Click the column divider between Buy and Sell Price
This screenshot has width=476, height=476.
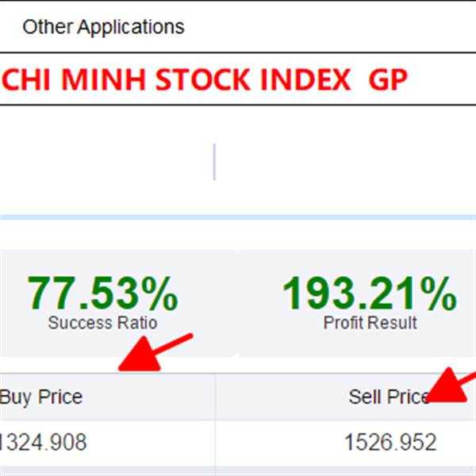point(215,419)
